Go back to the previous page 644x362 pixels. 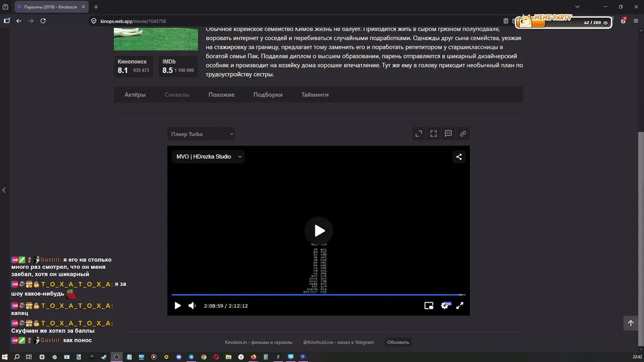(x=19, y=21)
